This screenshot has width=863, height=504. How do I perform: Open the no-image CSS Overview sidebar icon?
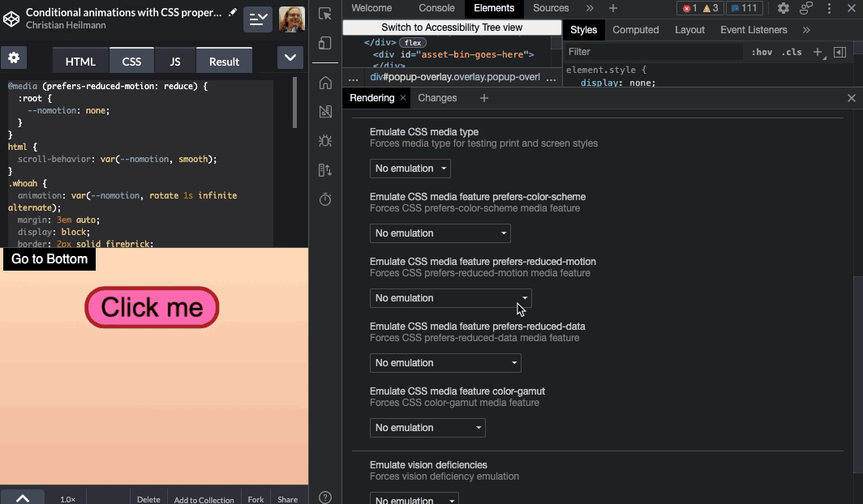pos(325,112)
